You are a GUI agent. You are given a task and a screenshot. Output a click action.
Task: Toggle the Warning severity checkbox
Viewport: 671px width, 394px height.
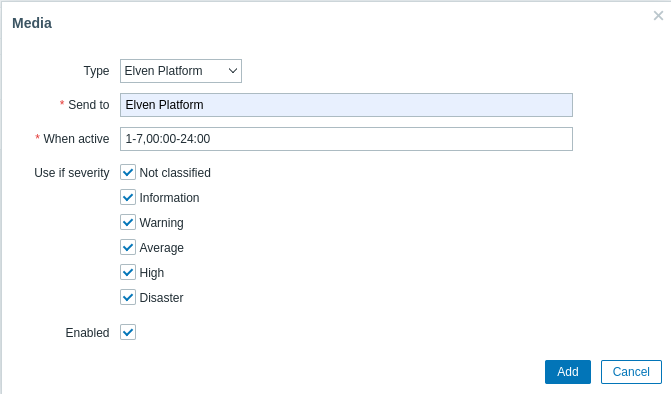pyautogui.click(x=128, y=222)
